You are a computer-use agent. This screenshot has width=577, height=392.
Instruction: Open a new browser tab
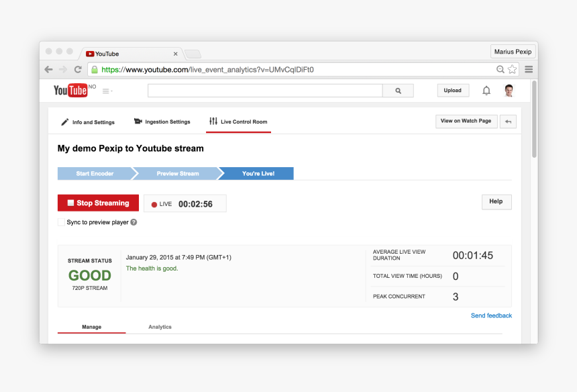[193, 54]
